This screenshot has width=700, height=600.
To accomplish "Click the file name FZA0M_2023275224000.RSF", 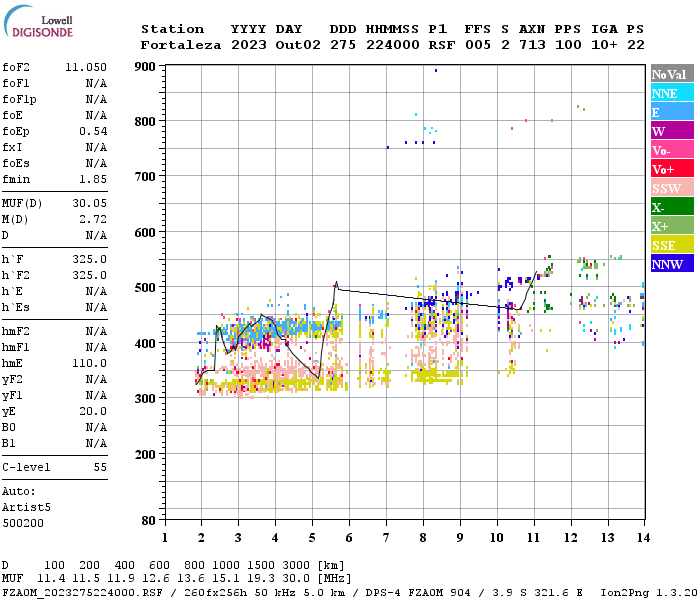I will pyautogui.click(x=82, y=592).
